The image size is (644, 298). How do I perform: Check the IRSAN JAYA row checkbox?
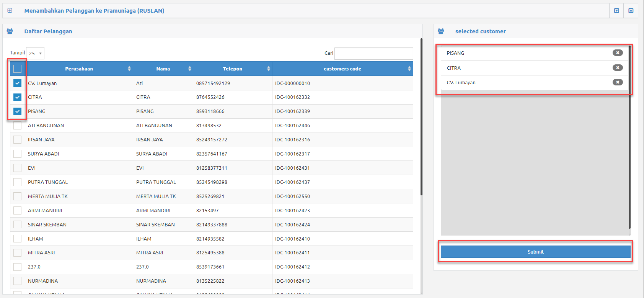17,140
